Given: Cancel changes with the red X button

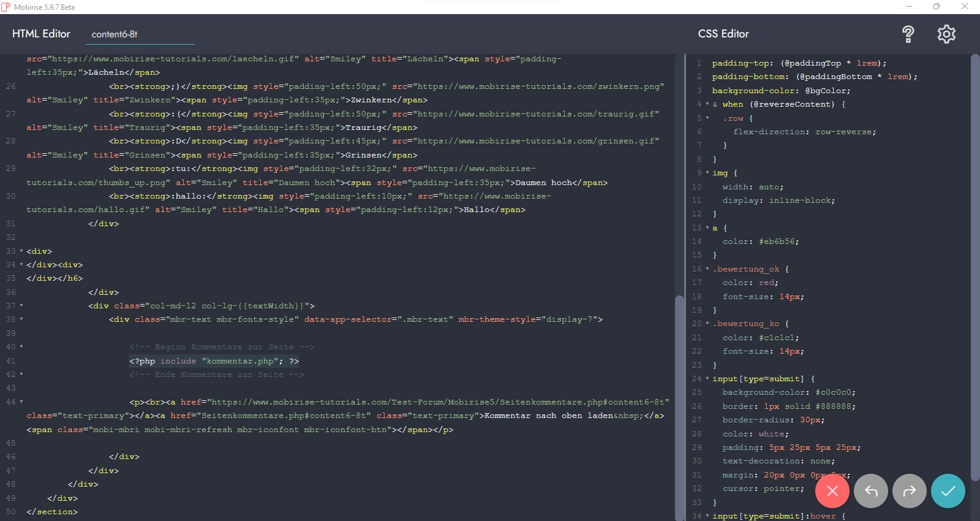Looking at the screenshot, I should [832, 491].
